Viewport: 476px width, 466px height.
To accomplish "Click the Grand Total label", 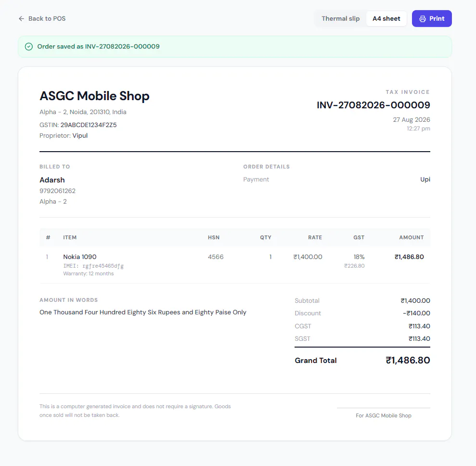I will point(316,361).
